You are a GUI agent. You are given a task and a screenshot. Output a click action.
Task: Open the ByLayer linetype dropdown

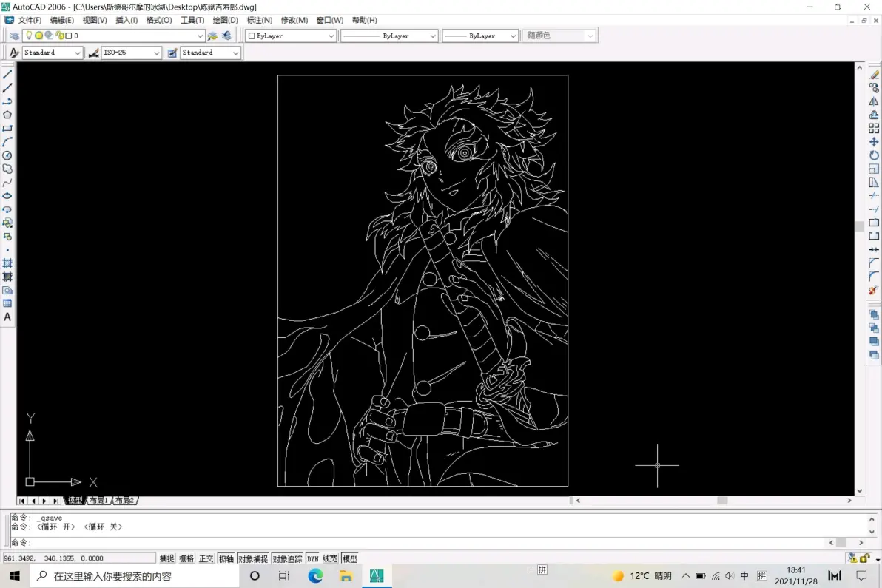432,36
